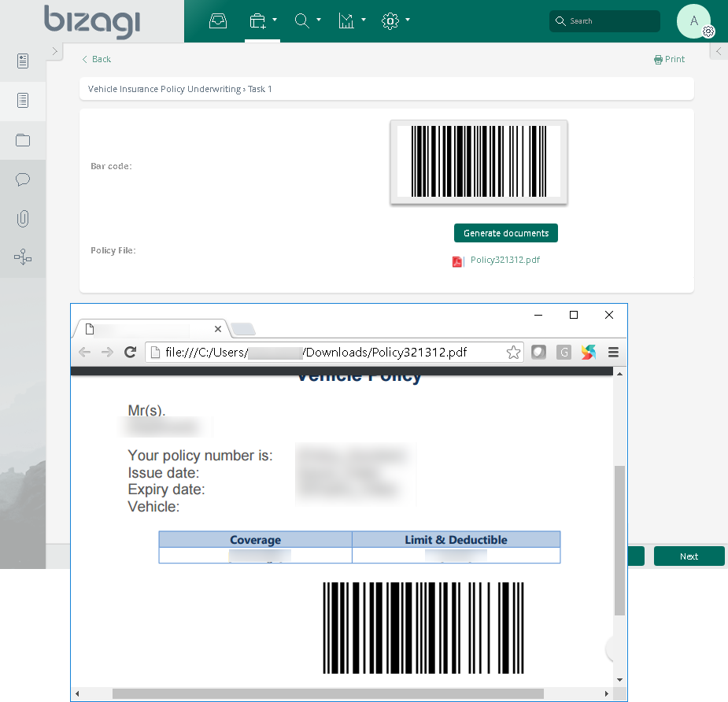728x702 pixels.
Task: Close the browser PDF tab
Action: 218,329
